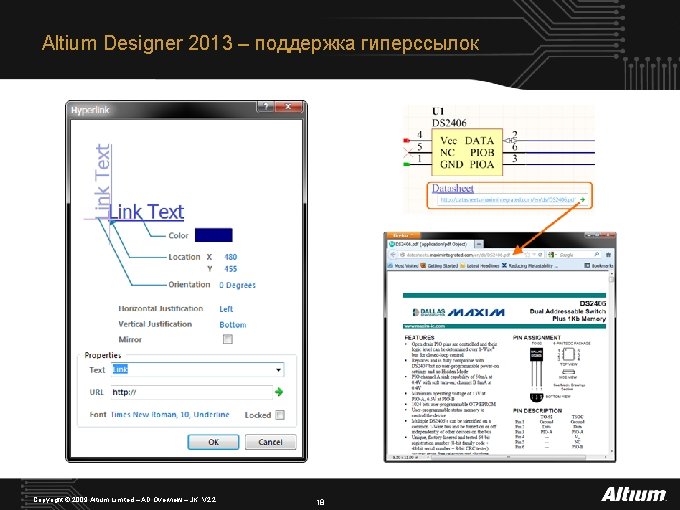
Task: Click the green arrow next to datasheet URL
Action: point(582,199)
